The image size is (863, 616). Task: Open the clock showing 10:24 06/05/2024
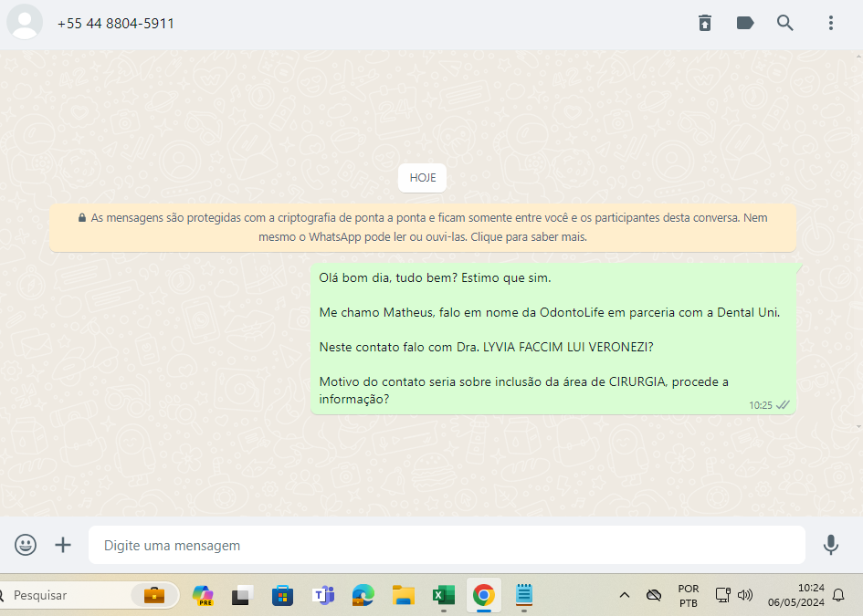[795, 595]
